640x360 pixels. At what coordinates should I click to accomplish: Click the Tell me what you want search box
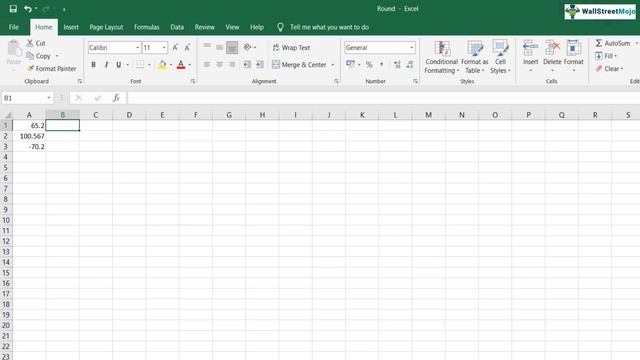pos(329,27)
